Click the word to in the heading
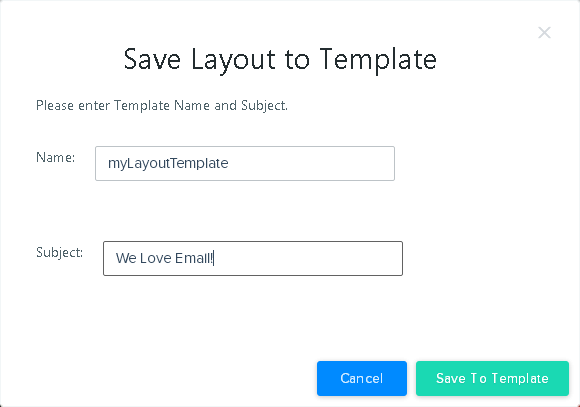Viewport: 580px width, 407px height. 297,61
